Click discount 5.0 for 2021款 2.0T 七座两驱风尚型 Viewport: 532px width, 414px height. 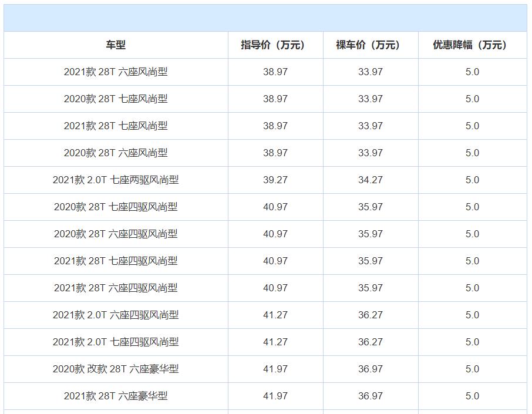tap(472, 180)
